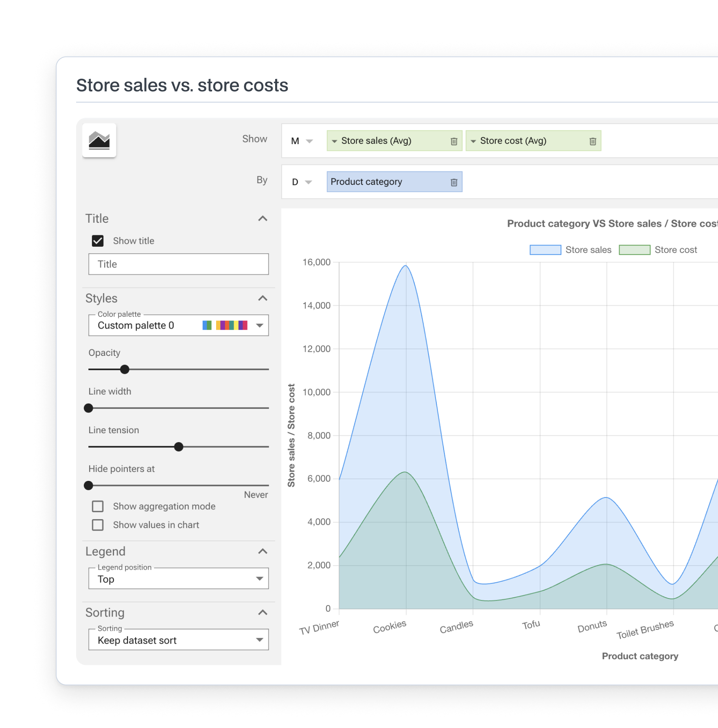Viewport: 718px width, 728px height.
Task: Click the Line width slider handle
Action: click(88, 408)
